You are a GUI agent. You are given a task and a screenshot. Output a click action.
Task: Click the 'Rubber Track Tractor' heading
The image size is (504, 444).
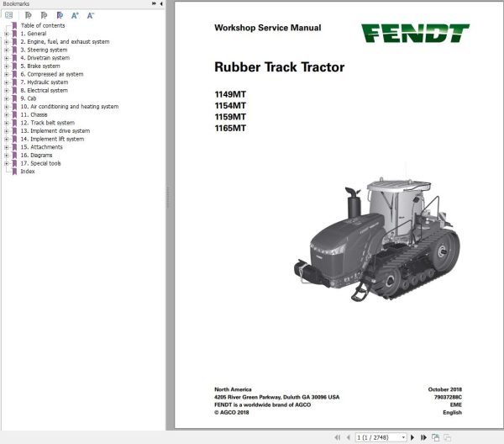tap(280, 67)
